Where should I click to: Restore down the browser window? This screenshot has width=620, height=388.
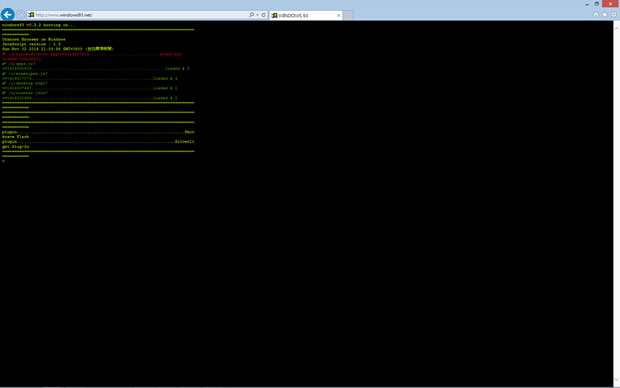(597, 4)
